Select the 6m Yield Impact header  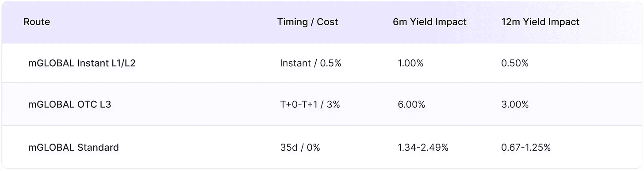429,22
